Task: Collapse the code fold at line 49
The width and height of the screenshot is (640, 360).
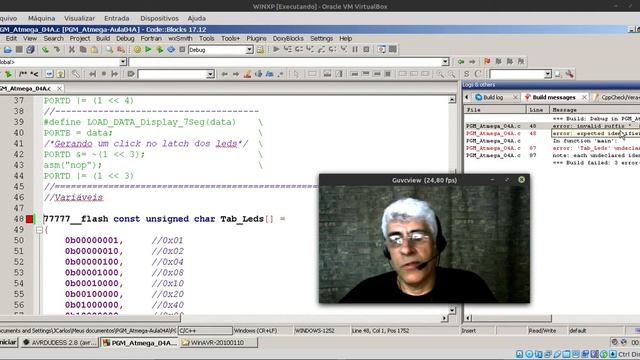Action: (39, 230)
